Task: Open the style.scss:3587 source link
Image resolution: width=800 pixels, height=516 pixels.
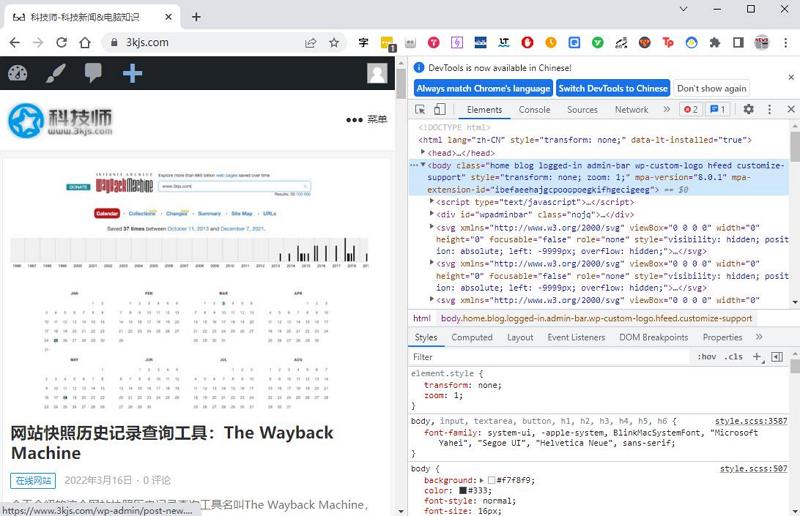Action: coord(751,421)
